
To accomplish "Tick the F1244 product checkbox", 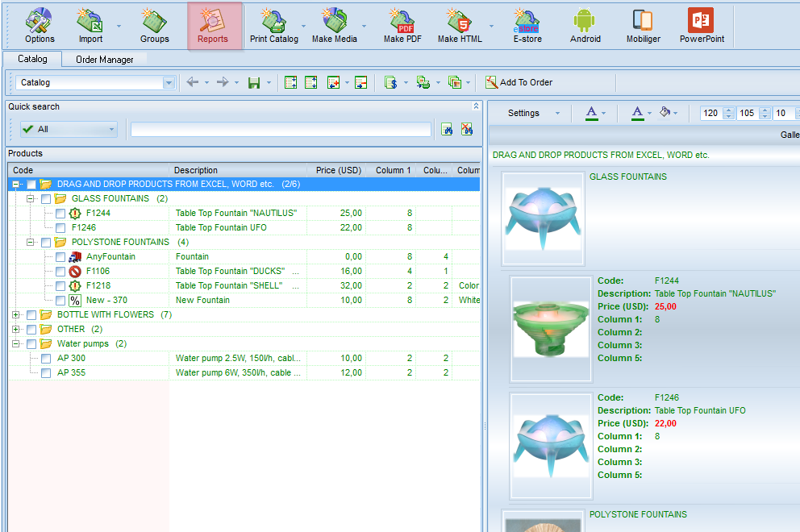I will point(60,214).
